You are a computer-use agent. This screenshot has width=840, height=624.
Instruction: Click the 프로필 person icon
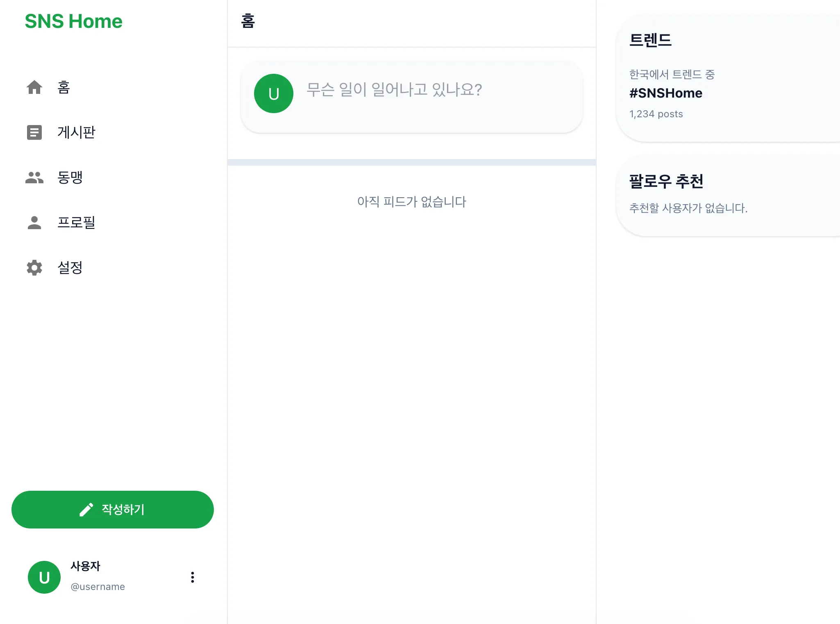pyautogui.click(x=34, y=223)
